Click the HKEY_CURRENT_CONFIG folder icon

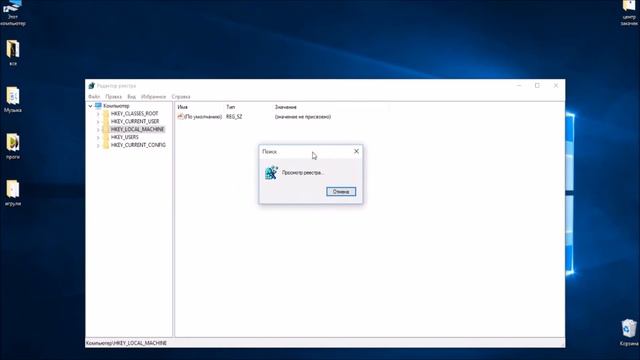click(106, 145)
